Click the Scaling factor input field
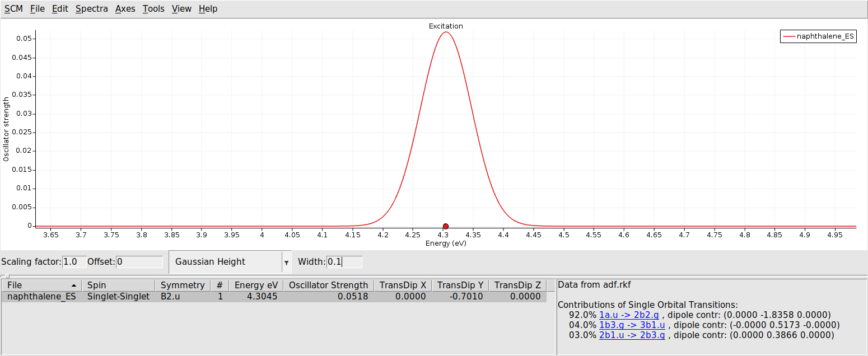This screenshot has height=356, width=868. 74,262
